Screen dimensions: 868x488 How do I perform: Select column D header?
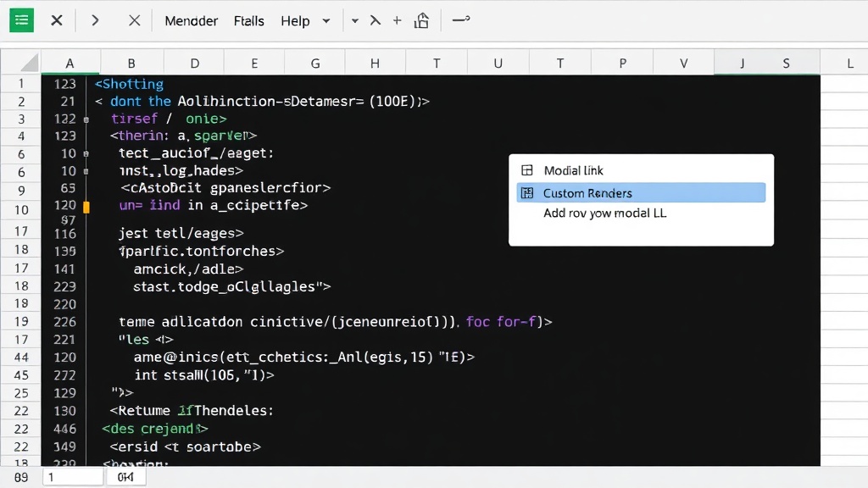(195, 63)
